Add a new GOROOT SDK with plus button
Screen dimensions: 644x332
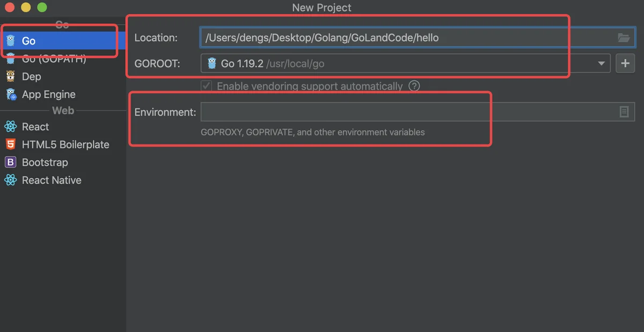625,63
